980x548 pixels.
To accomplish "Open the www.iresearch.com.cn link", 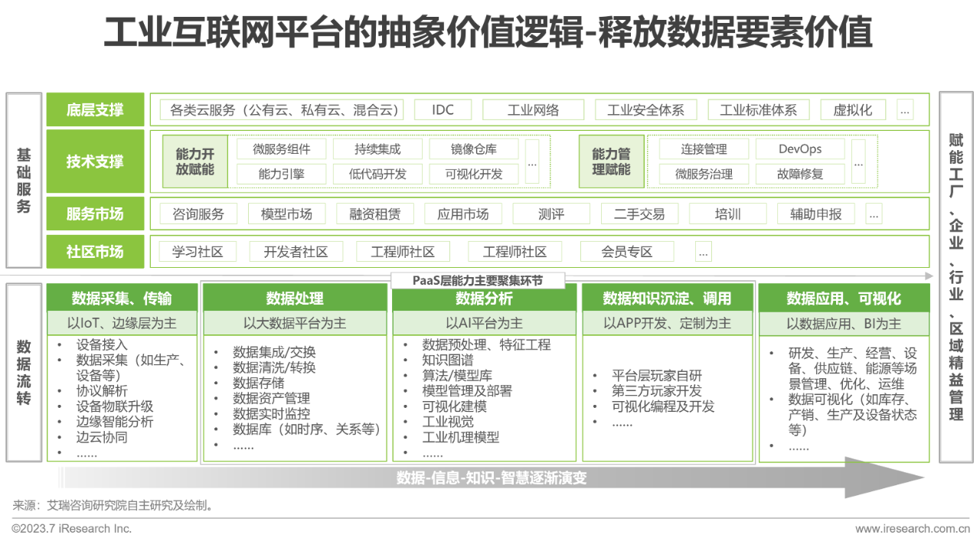I will click(913, 529).
